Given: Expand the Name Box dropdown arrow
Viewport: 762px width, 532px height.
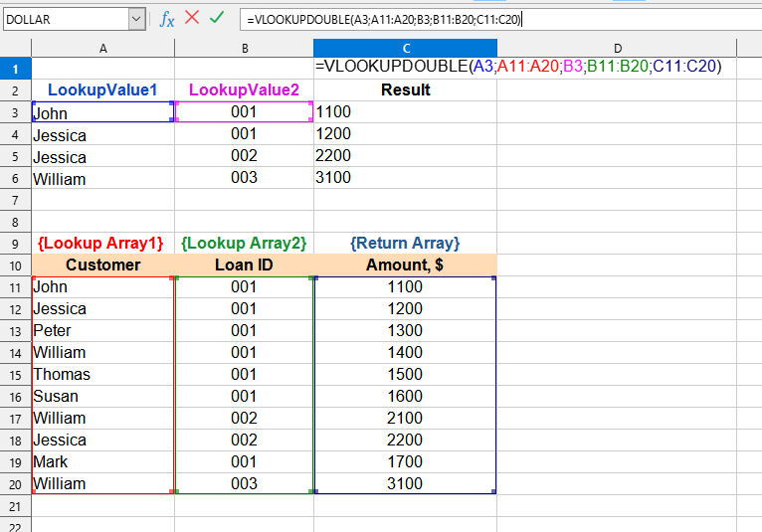Looking at the screenshot, I should pyautogui.click(x=136, y=19).
